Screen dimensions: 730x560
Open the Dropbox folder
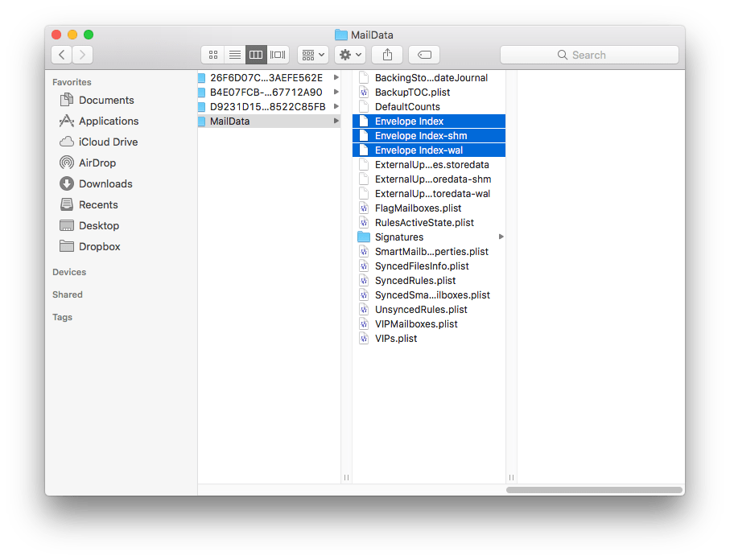[100, 246]
